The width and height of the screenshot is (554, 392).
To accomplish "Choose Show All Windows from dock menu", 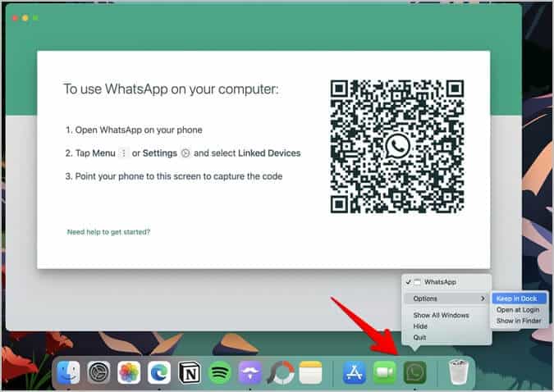I will point(441,315).
